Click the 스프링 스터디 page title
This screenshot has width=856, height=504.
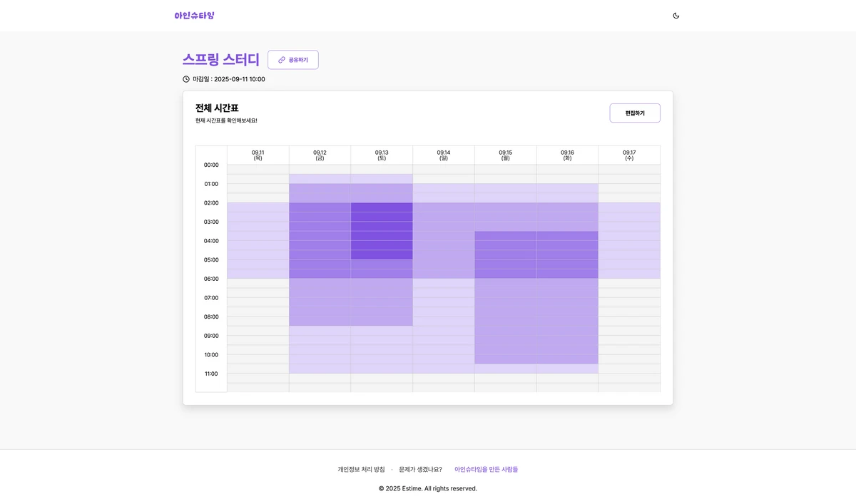click(x=221, y=60)
